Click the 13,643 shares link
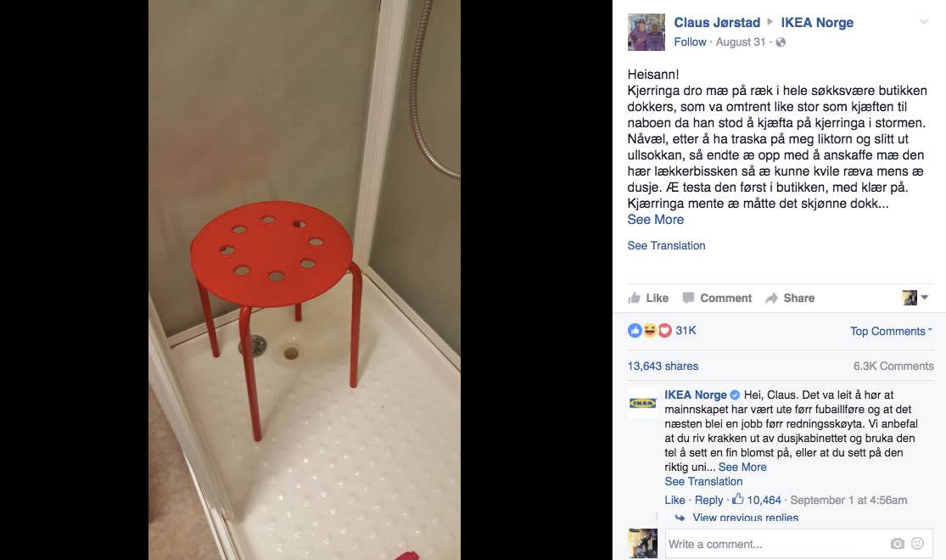The width and height of the screenshot is (946, 560). pos(663,366)
